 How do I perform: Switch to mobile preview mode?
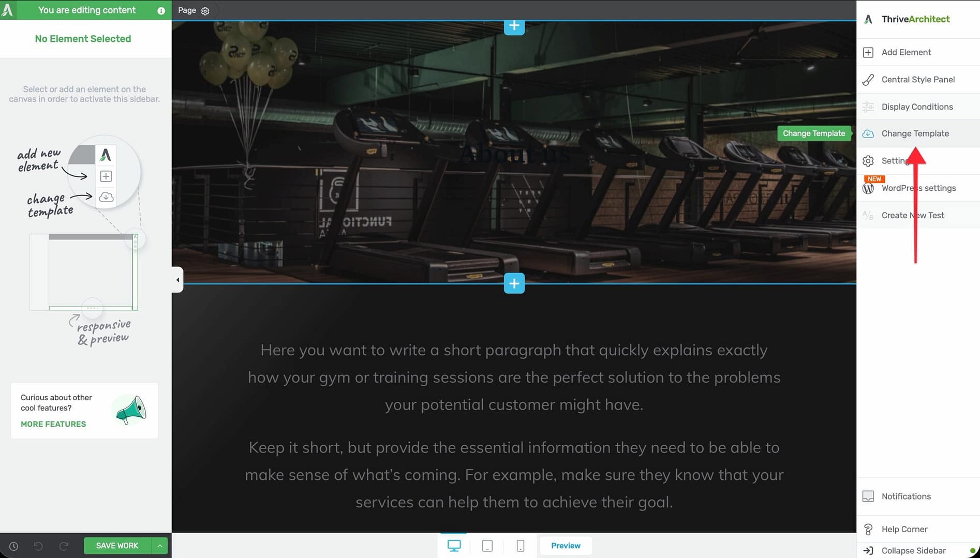click(520, 546)
